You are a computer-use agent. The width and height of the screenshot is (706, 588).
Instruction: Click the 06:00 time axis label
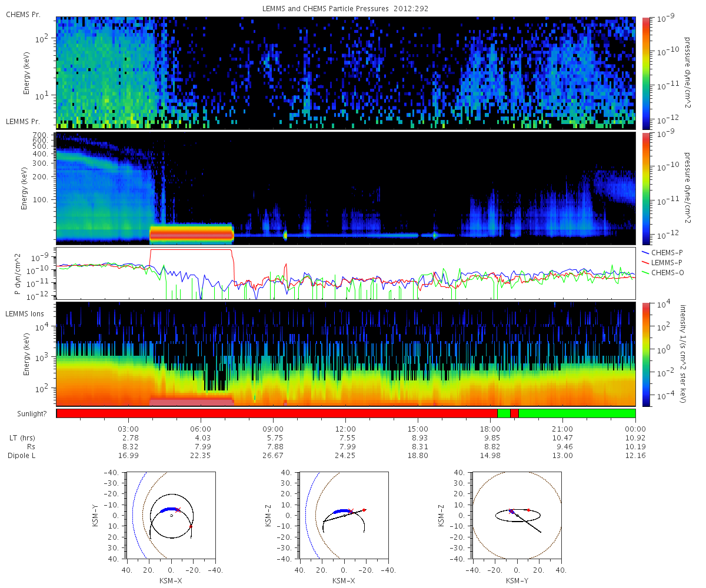point(201,429)
